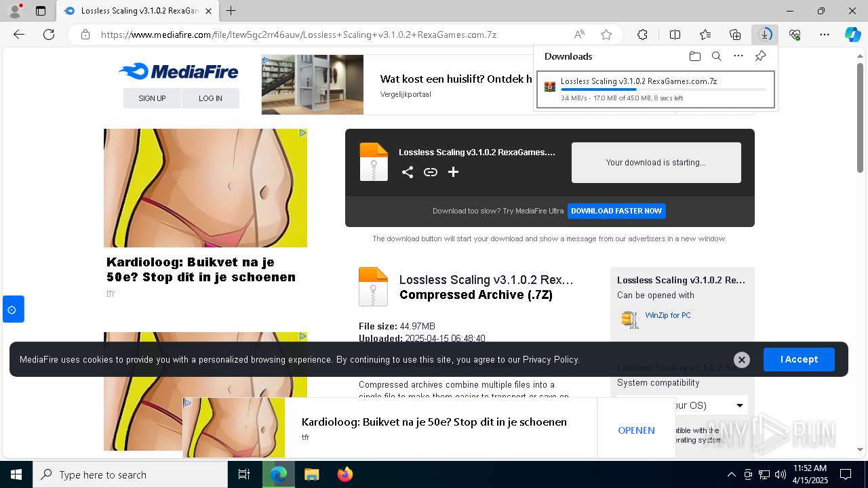
Task: Open the blue side widget button
Action: point(13,309)
